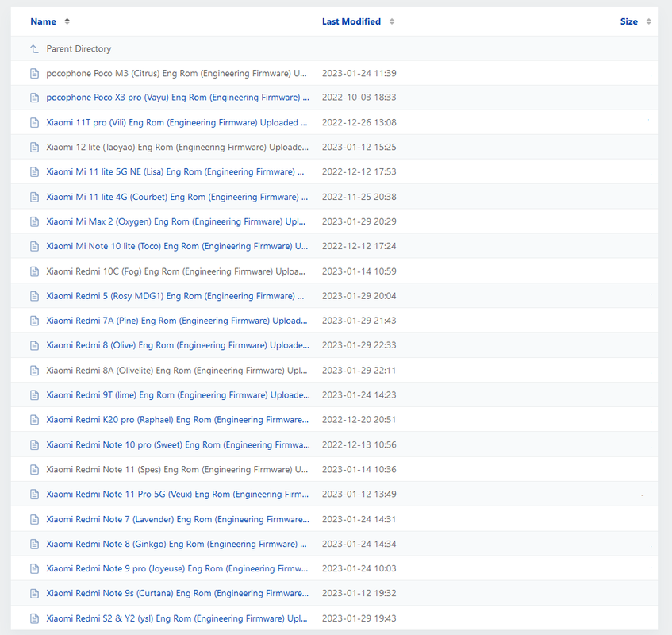Viewport: 672px width, 635px height.
Task: Open Xiaomi Mi Max 2 (Oxygen) file
Action: [x=175, y=221]
